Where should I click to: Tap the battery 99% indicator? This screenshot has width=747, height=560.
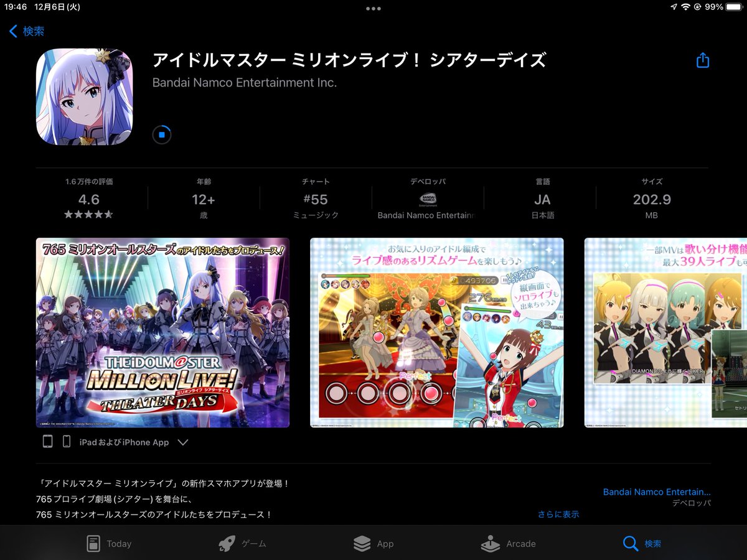[x=724, y=7]
